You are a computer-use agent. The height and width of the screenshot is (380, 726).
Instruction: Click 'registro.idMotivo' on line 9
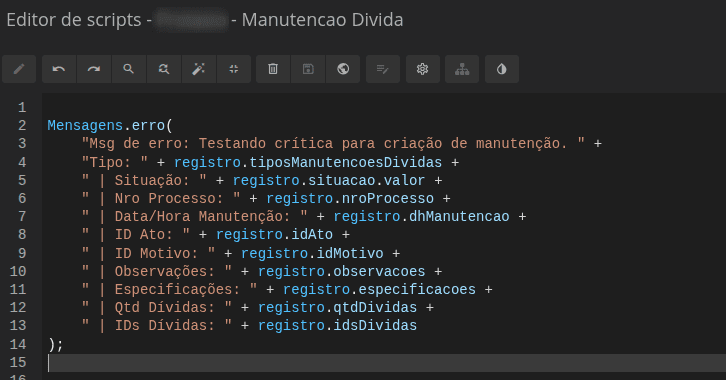point(312,254)
